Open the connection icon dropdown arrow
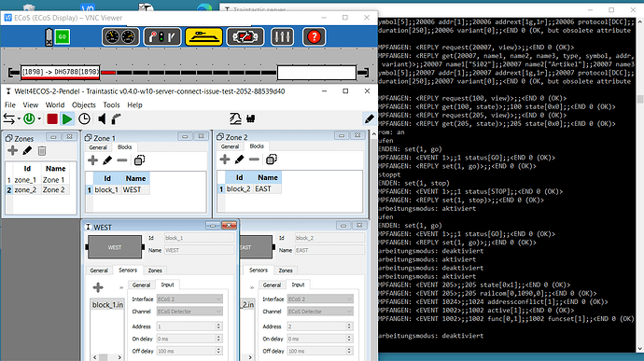Image resolution: width=644 pixels, height=361 pixels. 19,119
